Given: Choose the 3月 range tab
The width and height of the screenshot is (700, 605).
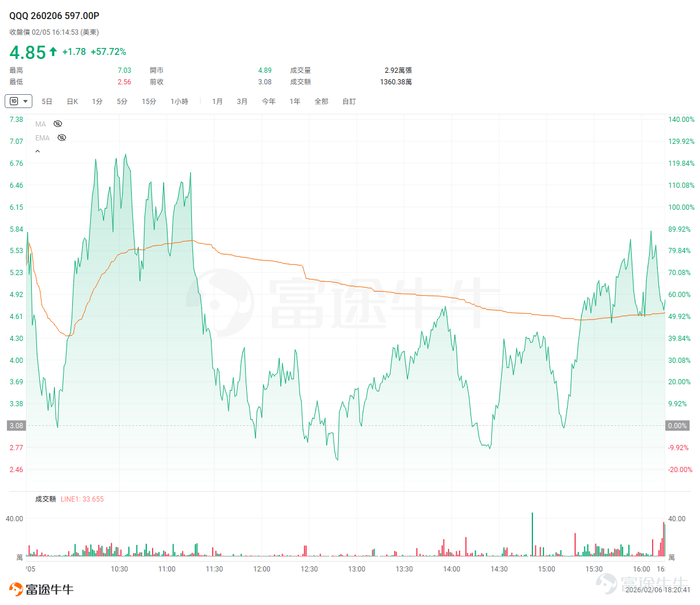Looking at the screenshot, I should click(x=242, y=102).
